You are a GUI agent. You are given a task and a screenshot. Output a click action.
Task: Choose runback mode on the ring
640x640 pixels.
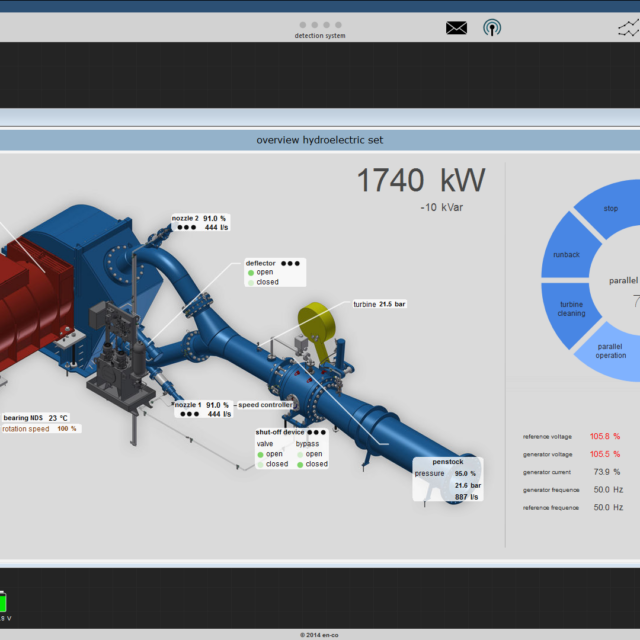[x=566, y=254]
